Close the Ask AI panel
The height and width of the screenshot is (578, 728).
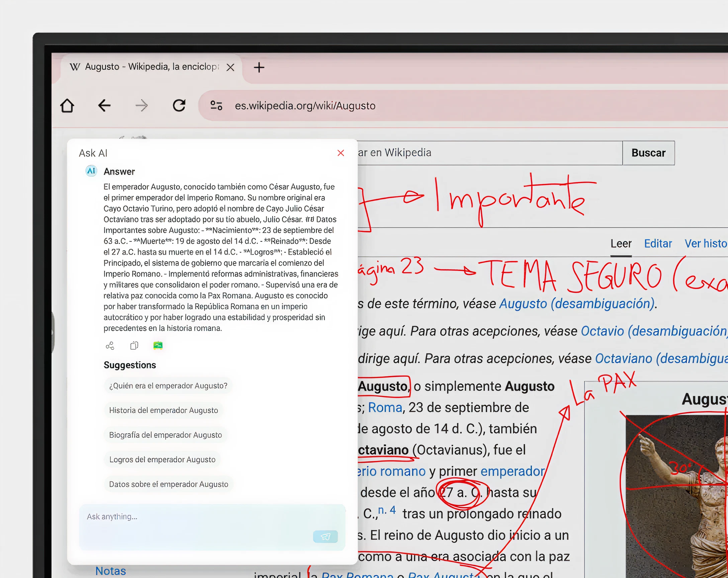pos(341,153)
